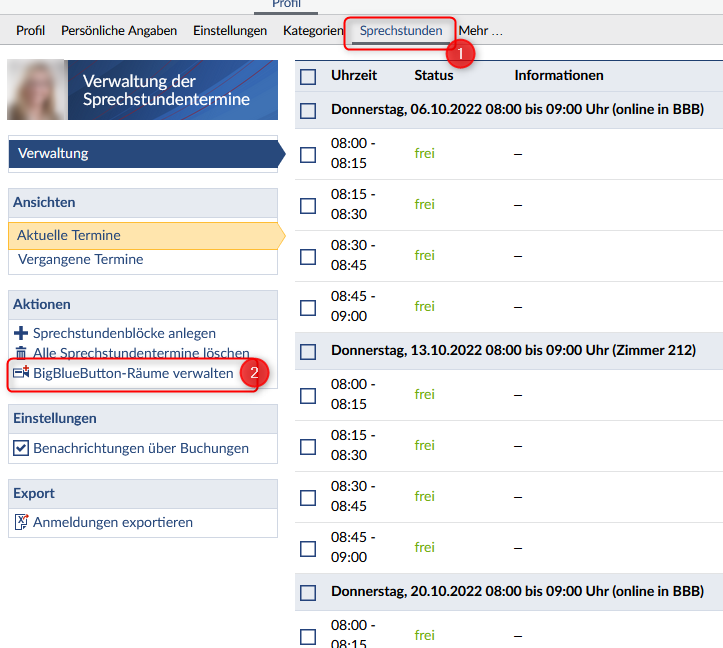Image resolution: width=723 pixels, height=648 pixels.
Task: Select Aktuelle Termine view
Action: pyautogui.click(x=69, y=236)
